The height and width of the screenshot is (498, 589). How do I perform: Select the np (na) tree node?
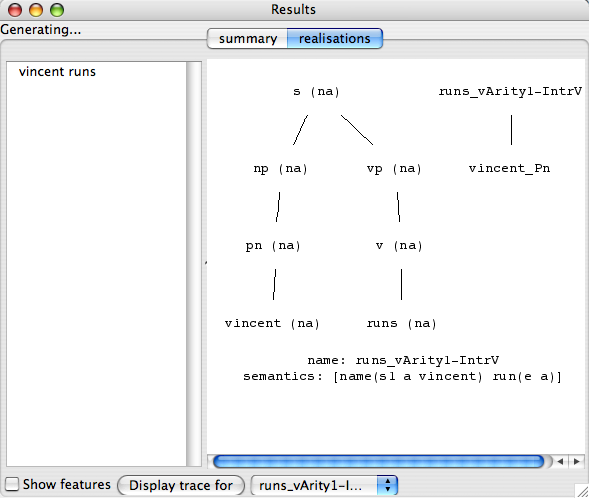[x=280, y=168]
